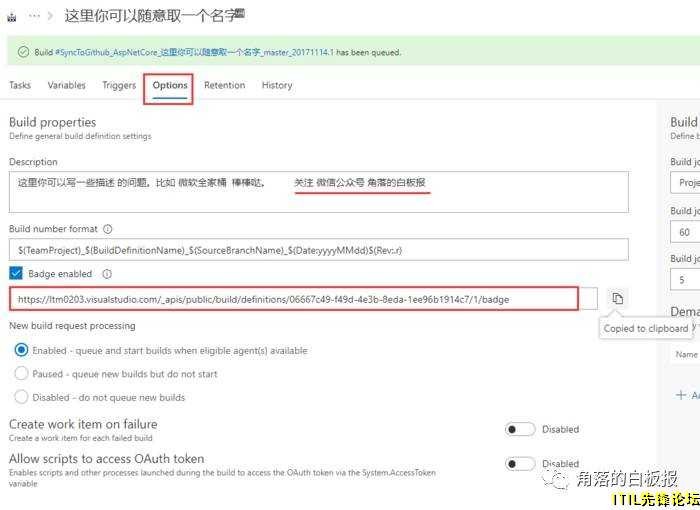Click green success checkmark in queued banner
Image resolution: width=700 pixels, height=510 pixels.
(23, 52)
